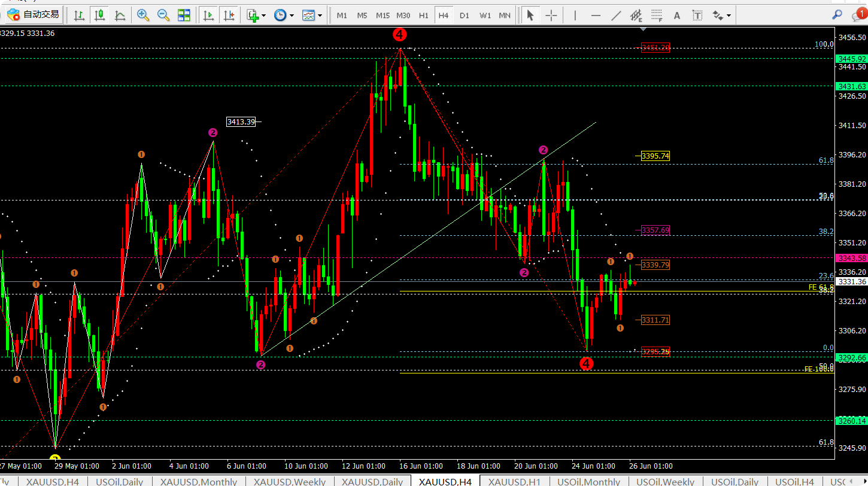Select the trendline drawing tool
The image size is (868, 486).
click(x=616, y=16)
